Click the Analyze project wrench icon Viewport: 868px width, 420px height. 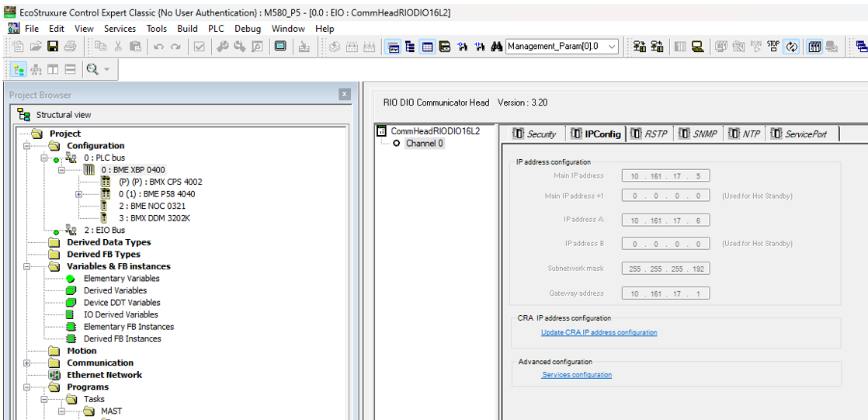(223, 47)
